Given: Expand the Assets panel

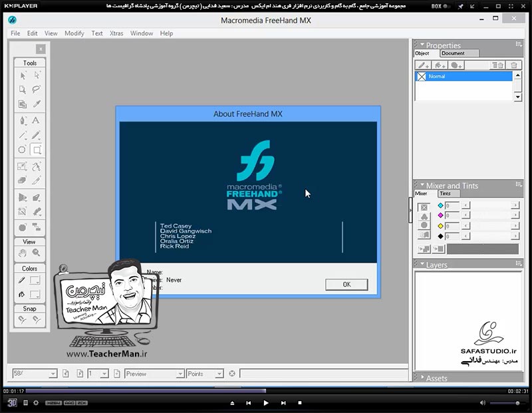Looking at the screenshot, I should pos(422,377).
